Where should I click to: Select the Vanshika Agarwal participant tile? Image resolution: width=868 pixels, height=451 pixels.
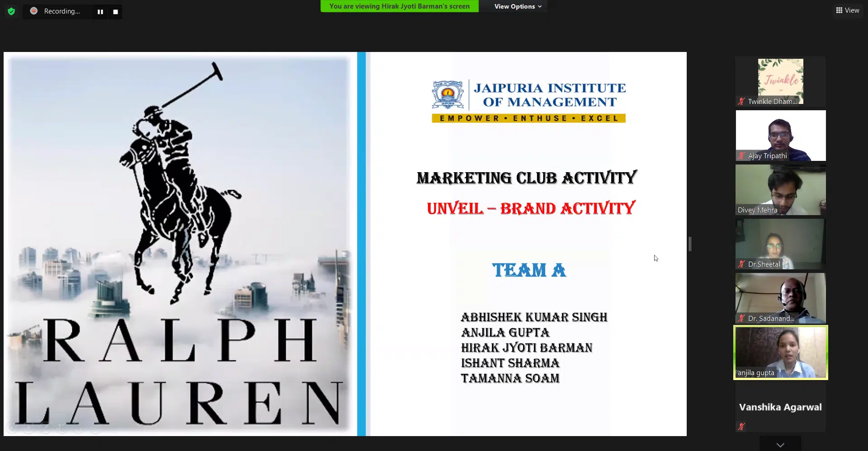[780, 407]
